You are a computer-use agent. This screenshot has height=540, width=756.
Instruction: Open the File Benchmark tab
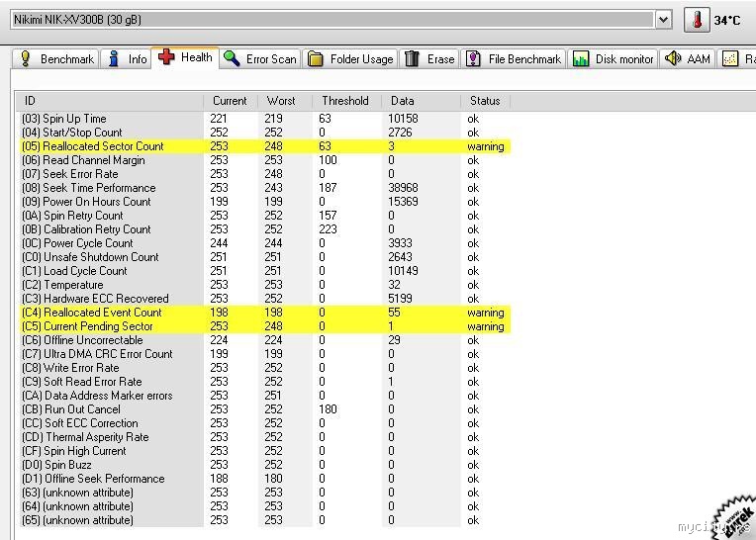[x=514, y=58]
